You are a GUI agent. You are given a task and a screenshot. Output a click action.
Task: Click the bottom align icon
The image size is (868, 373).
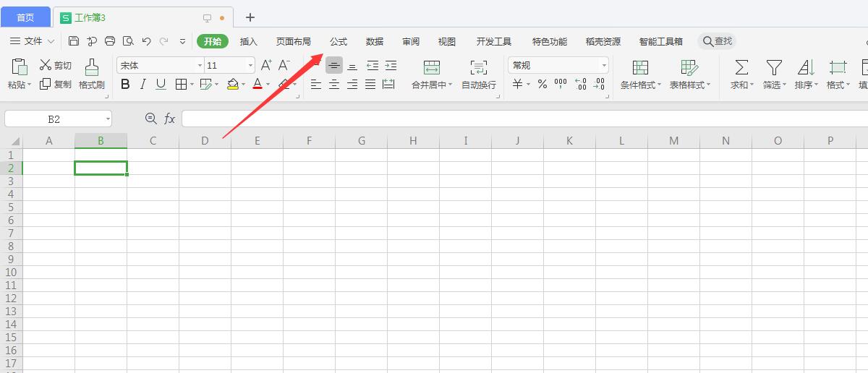[352, 66]
